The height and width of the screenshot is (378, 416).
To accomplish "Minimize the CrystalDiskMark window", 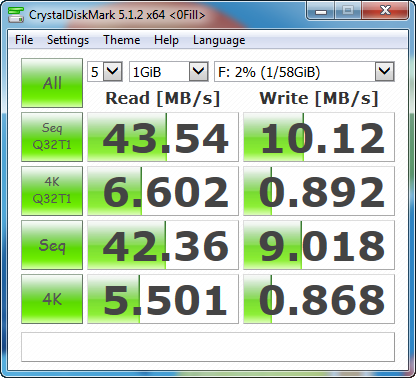I will click(x=321, y=11).
